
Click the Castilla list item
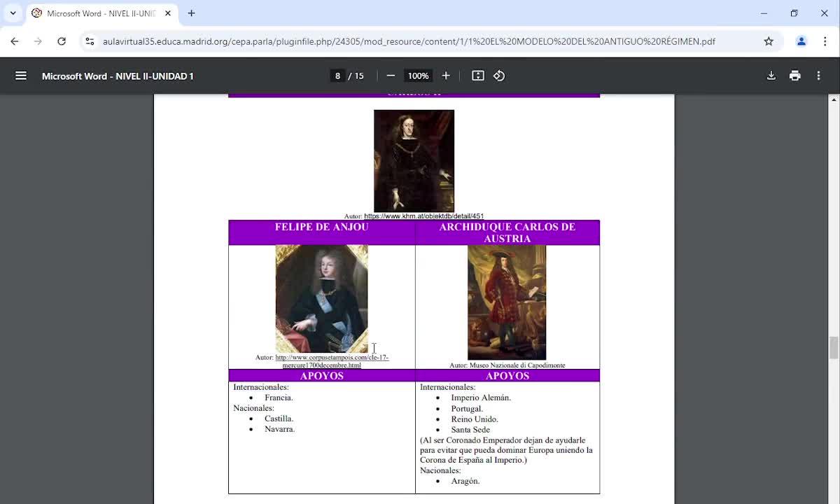279,419
